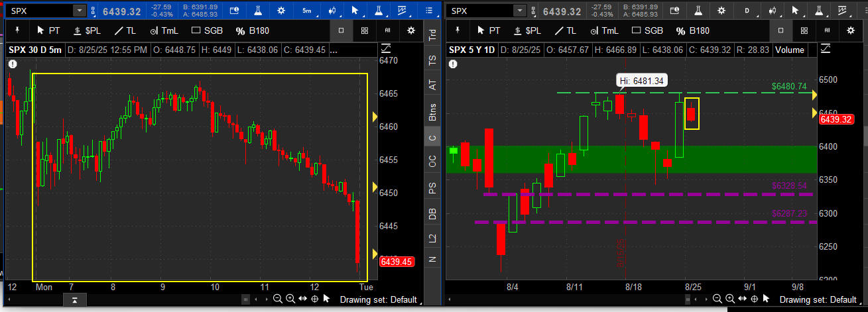The height and width of the screenshot is (312, 868).
Task: Open the N sidebar tab
Action: pyautogui.click(x=432, y=259)
